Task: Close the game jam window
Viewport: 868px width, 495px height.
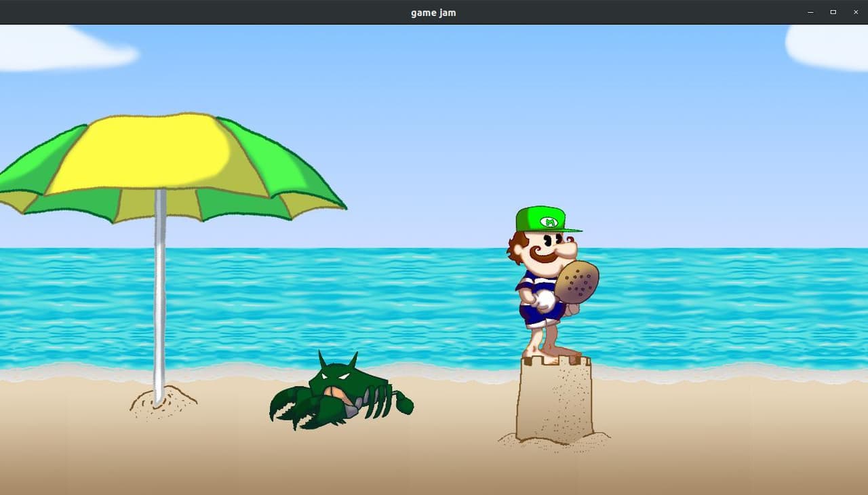Action: tap(856, 12)
